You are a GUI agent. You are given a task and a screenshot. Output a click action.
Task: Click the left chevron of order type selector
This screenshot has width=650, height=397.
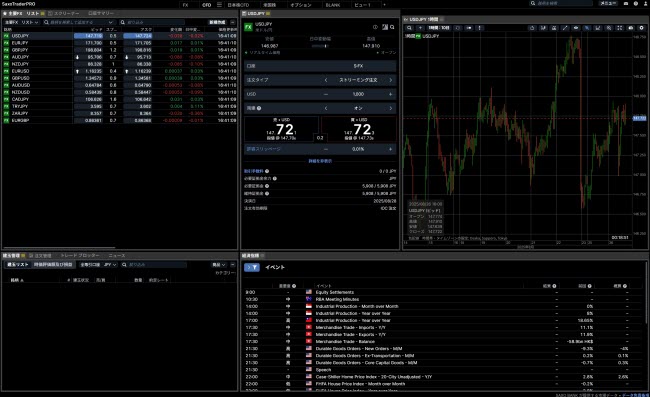(x=326, y=80)
